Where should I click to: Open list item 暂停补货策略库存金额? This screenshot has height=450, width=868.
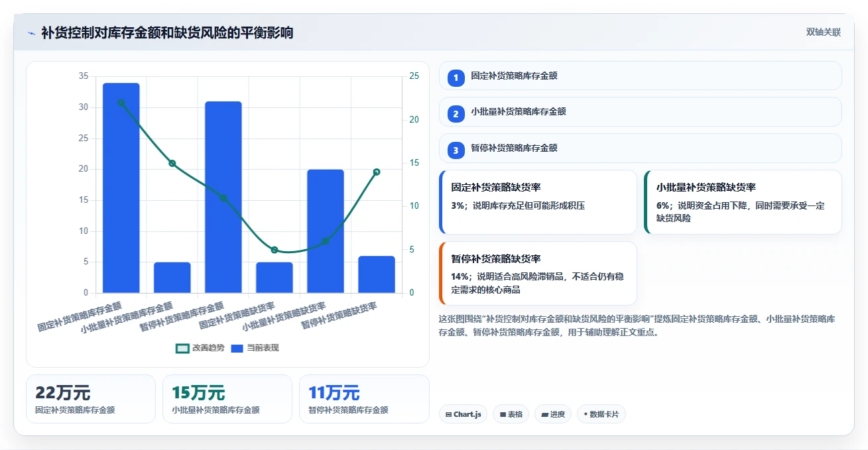pyautogui.click(x=641, y=148)
